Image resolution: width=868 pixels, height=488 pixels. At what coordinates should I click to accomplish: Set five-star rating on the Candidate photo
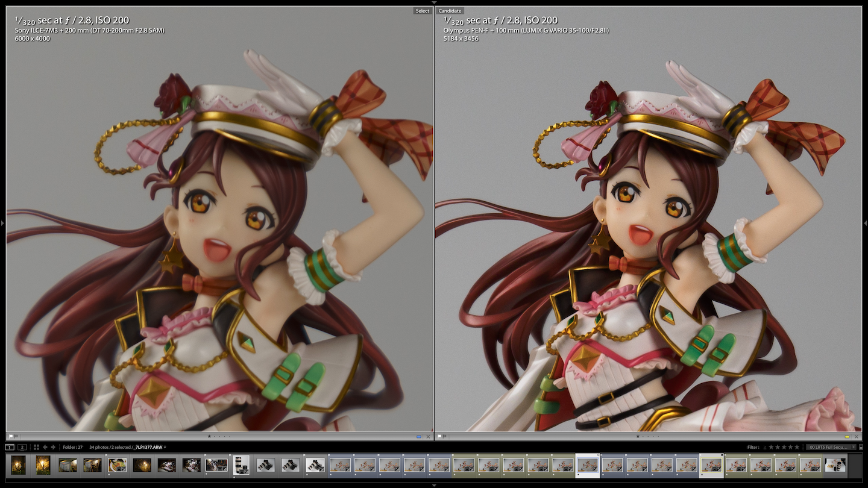pos(658,436)
